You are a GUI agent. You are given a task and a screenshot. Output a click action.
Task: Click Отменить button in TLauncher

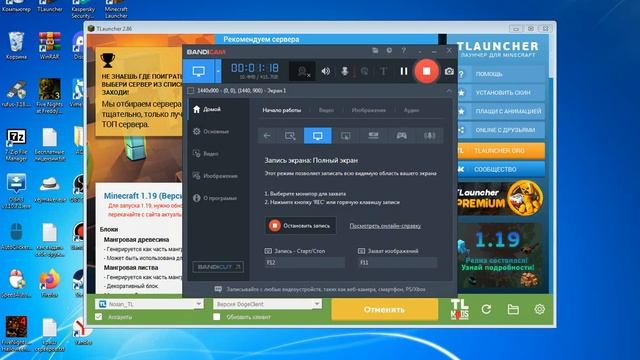[x=384, y=309]
